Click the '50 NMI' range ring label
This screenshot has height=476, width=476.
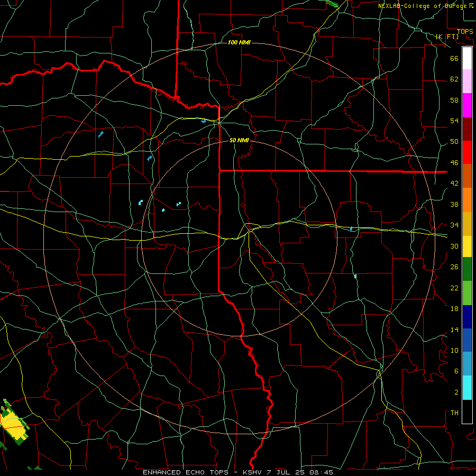[x=239, y=140]
